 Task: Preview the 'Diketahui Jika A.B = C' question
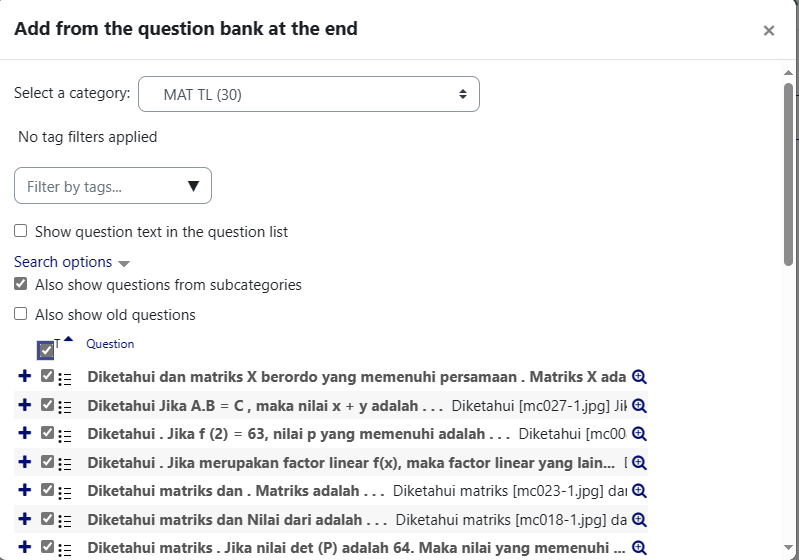pos(639,406)
